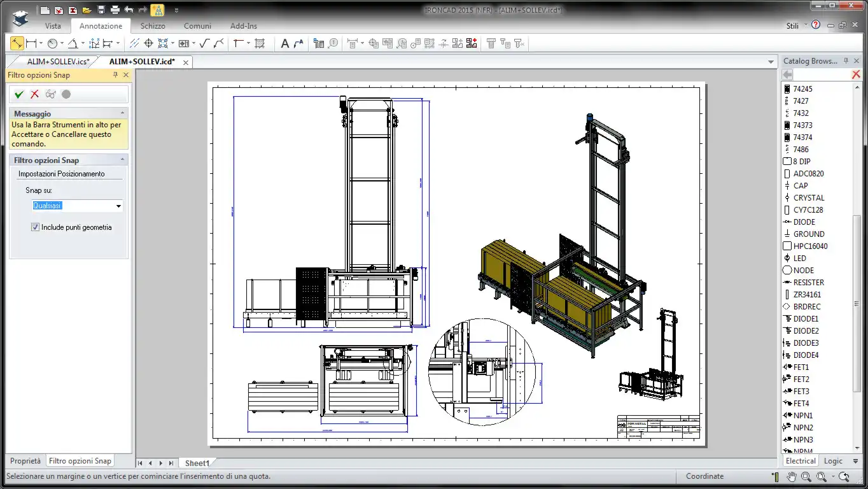Select the surface finish checkmark symbol tool
This screenshot has height=489, width=868.
[x=204, y=43]
